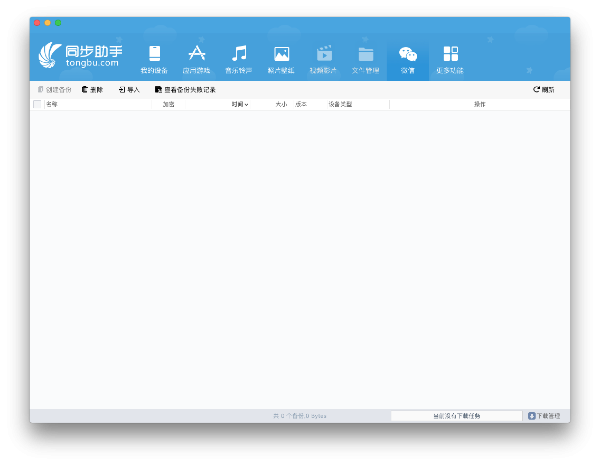Image resolution: width=600 pixels, height=465 pixels.
Task: Open the Download Manager (下载管理) button
Action: [544, 416]
